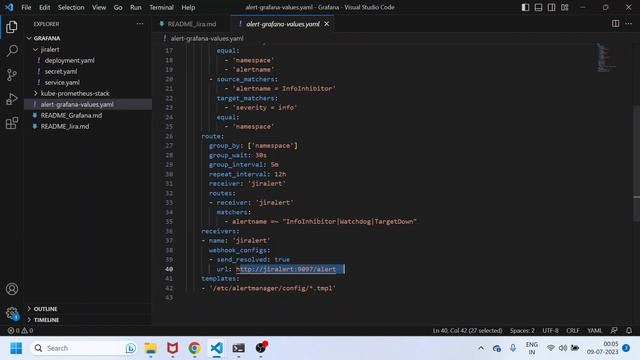The image size is (640, 360).
Task: Open the volume tray icon
Action: [563, 348]
